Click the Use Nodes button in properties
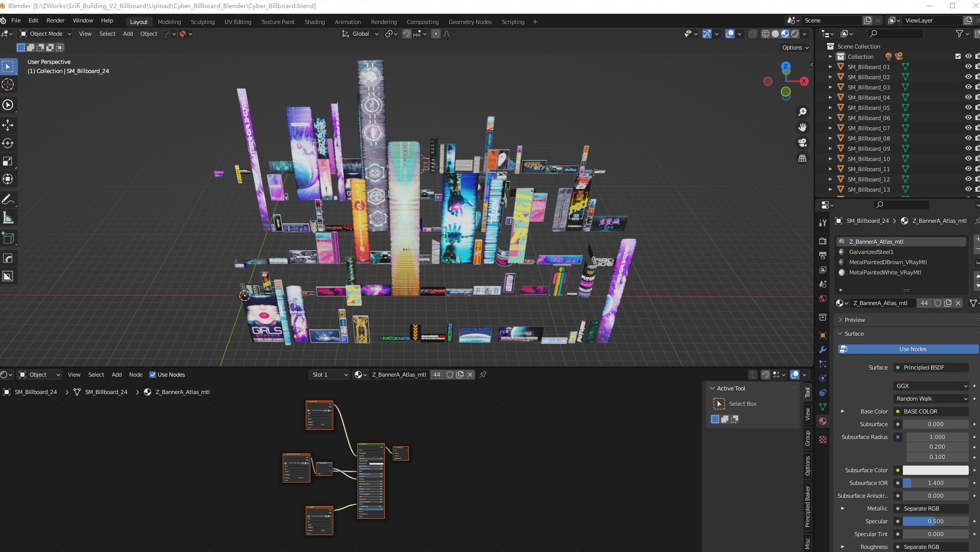This screenshot has height=552, width=980. click(908, 349)
